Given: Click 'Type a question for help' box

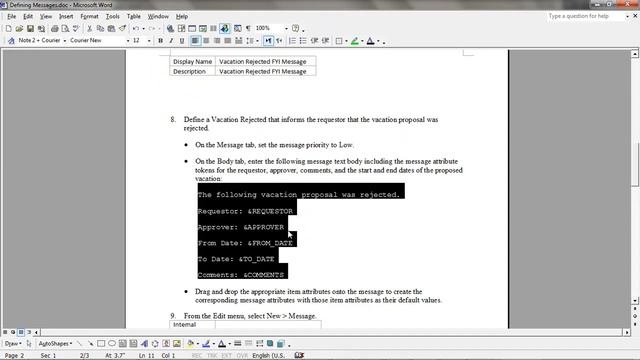Looking at the screenshot, I should tap(586, 16).
